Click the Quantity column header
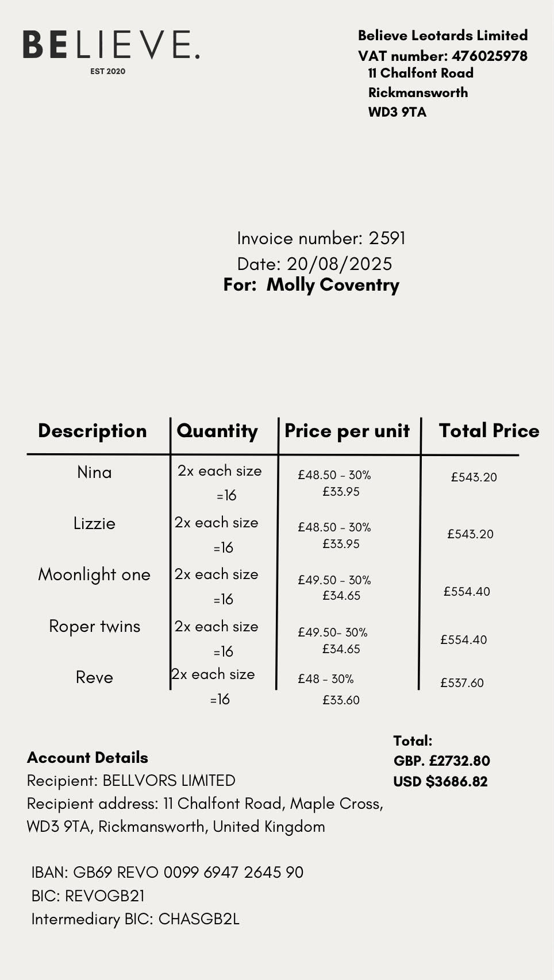The height and width of the screenshot is (980, 554). 217,431
